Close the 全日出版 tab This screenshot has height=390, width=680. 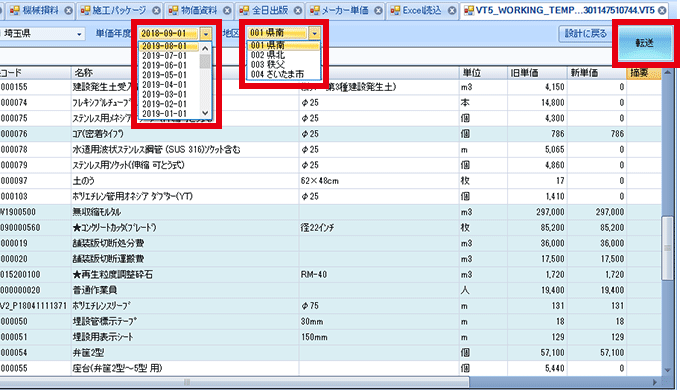click(298, 10)
